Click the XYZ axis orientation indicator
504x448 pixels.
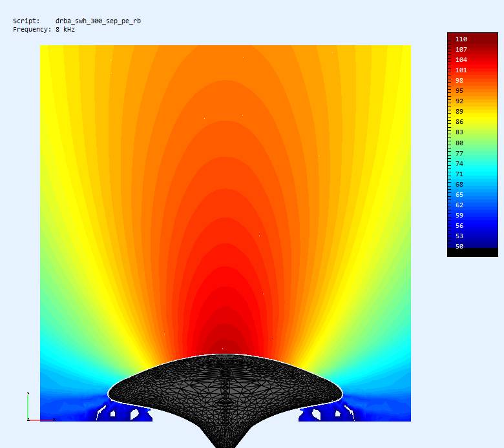point(40,407)
